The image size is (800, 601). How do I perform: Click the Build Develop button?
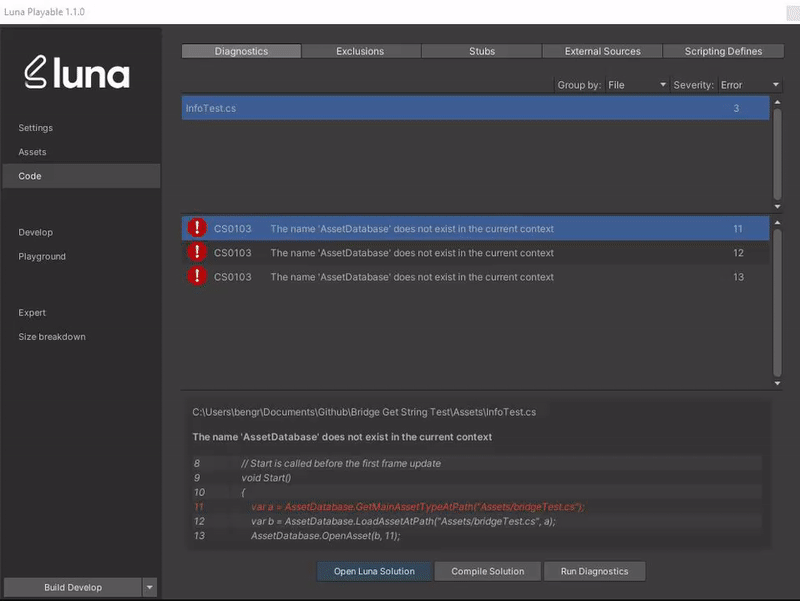(72, 587)
